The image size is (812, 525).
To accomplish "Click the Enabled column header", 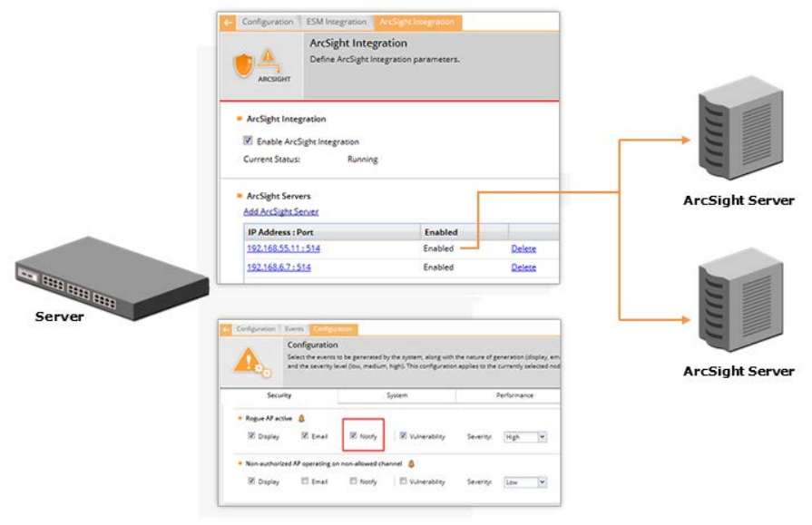I will pos(464,232).
